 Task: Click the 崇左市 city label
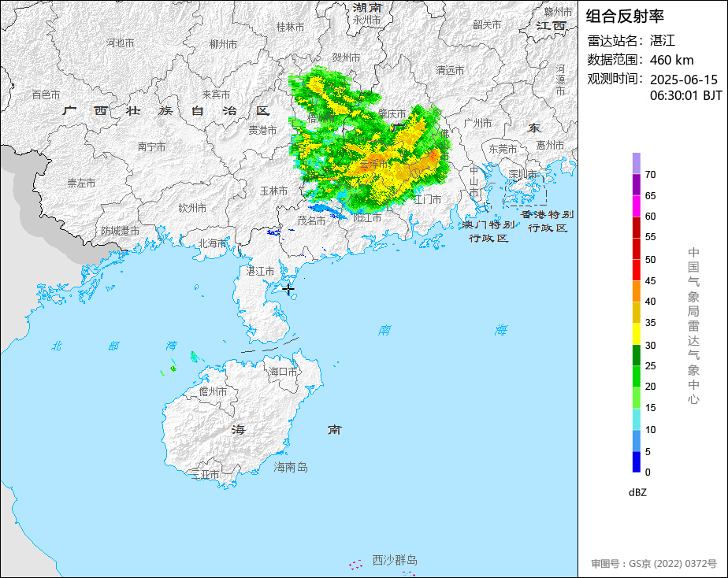click(81, 183)
